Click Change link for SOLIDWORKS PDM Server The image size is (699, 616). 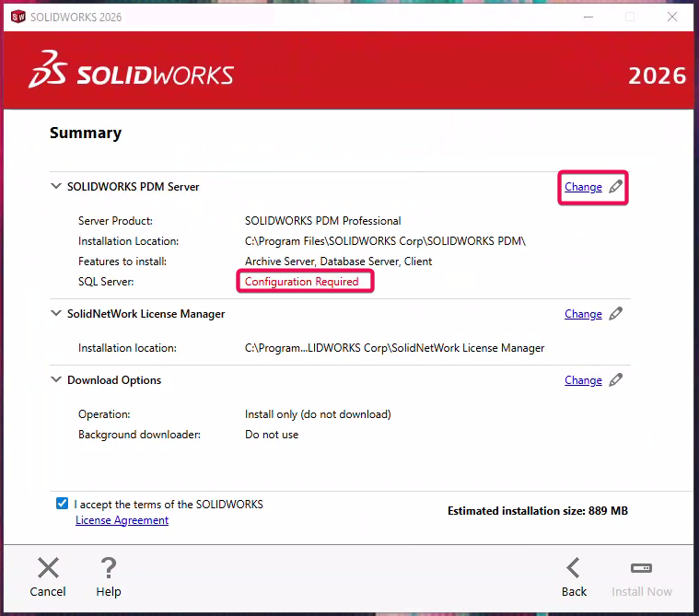[x=583, y=187]
